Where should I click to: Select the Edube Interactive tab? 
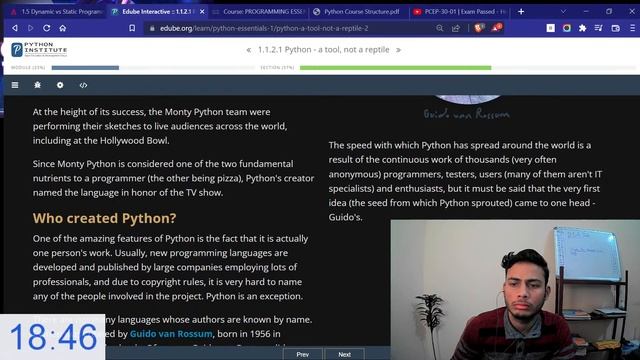pyautogui.click(x=158, y=12)
